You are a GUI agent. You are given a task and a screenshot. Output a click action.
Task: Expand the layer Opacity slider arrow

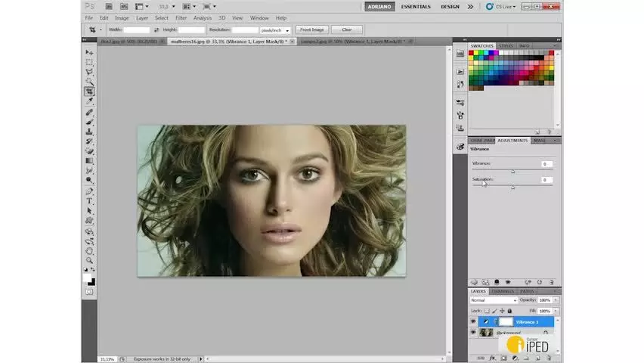[556, 300]
